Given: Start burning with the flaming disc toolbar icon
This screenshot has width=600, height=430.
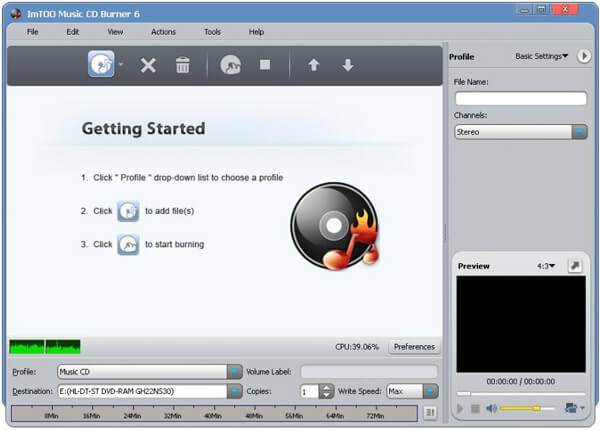Looking at the screenshot, I should coord(230,64).
